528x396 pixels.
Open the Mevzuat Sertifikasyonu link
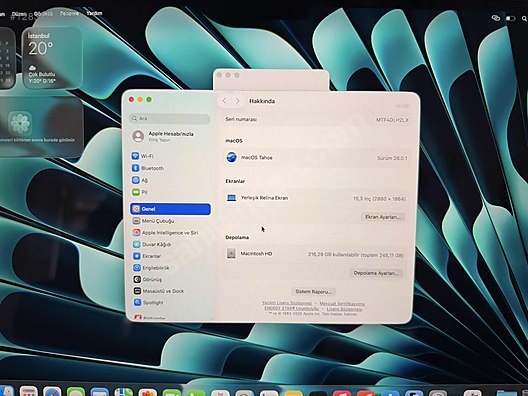(342, 303)
